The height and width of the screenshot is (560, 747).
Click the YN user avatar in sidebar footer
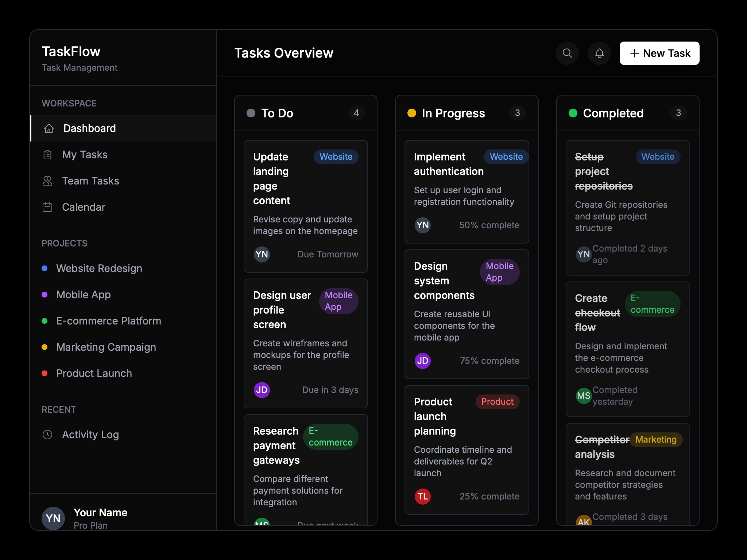(53, 518)
